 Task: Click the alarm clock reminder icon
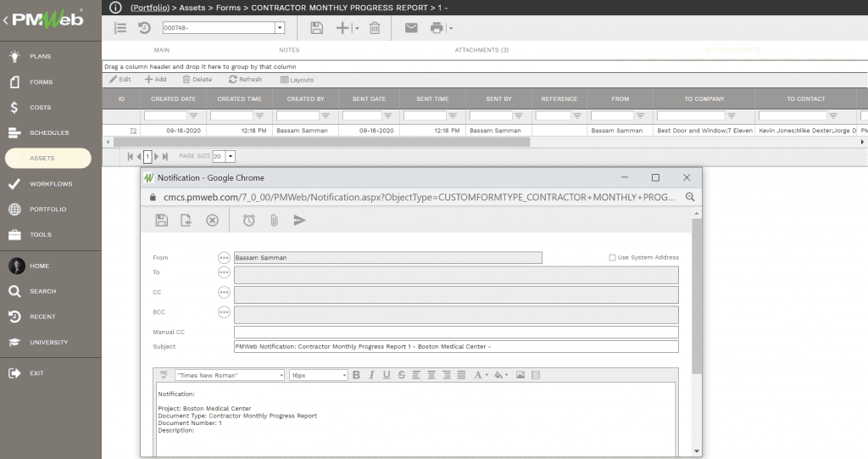249,220
